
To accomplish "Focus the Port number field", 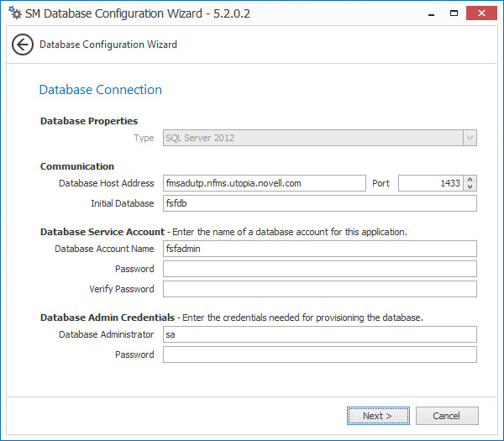I will click(x=429, y=183).
